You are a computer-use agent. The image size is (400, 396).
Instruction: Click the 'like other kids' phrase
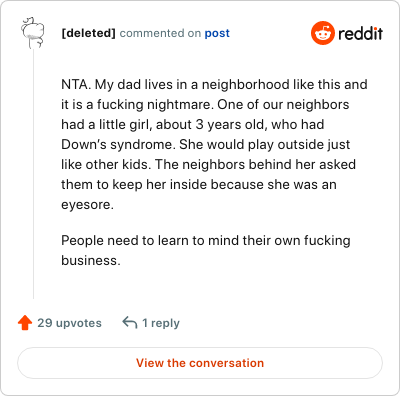[106, 164]
